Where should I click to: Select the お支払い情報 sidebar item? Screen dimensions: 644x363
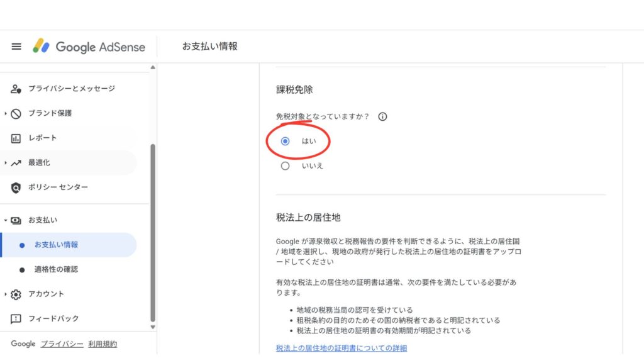pos(68,245)
